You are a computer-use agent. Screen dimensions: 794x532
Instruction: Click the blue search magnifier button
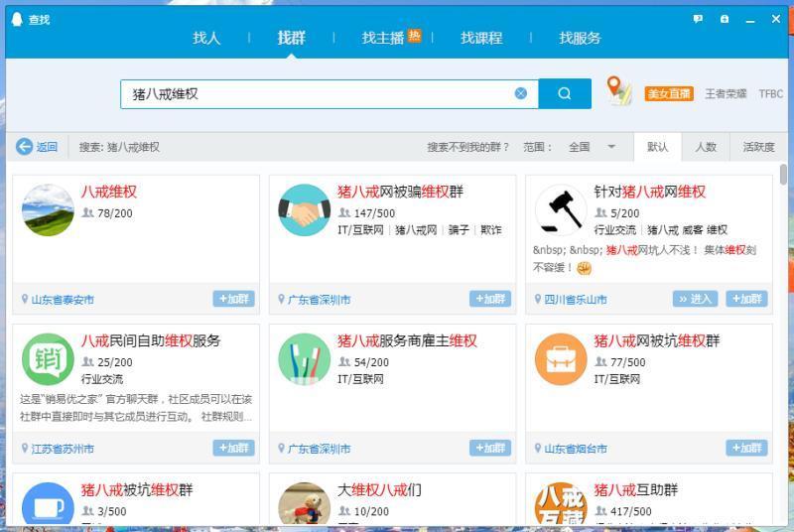pyautogui.click(x=565, y=93)
